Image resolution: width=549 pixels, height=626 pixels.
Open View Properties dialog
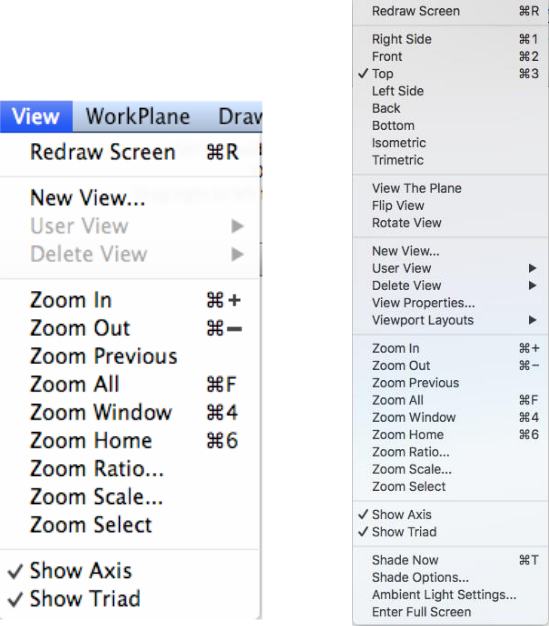point(450,303)
